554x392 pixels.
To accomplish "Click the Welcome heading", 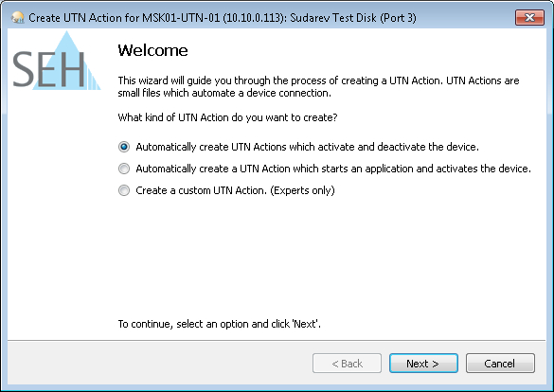I will click(152, 50).
